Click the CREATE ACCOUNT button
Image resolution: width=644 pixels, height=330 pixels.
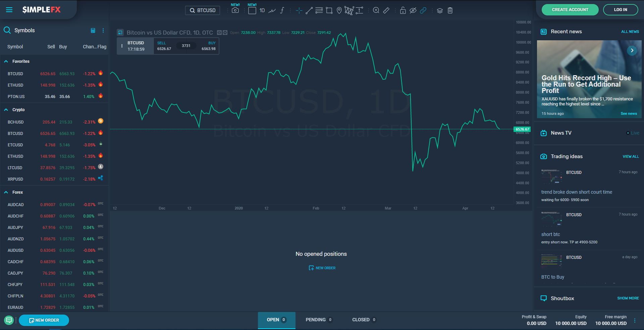click(570, 10)
